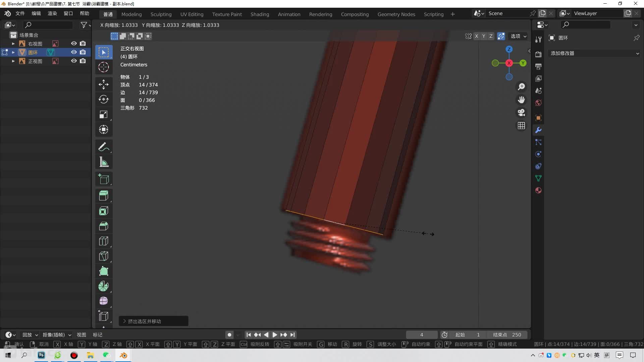Jump to the first frame
The height and width of the screenshot is (362, 644).
point(249,335)
